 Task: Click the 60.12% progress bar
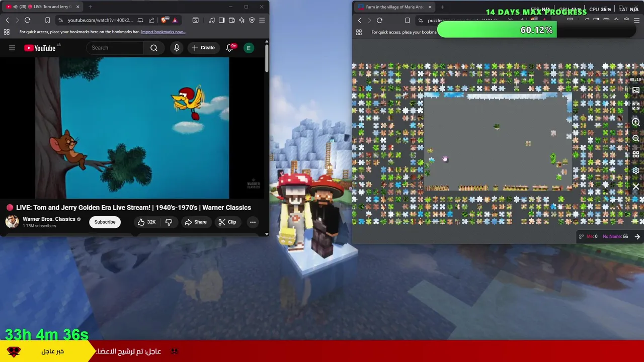click(x=536, y=30)
